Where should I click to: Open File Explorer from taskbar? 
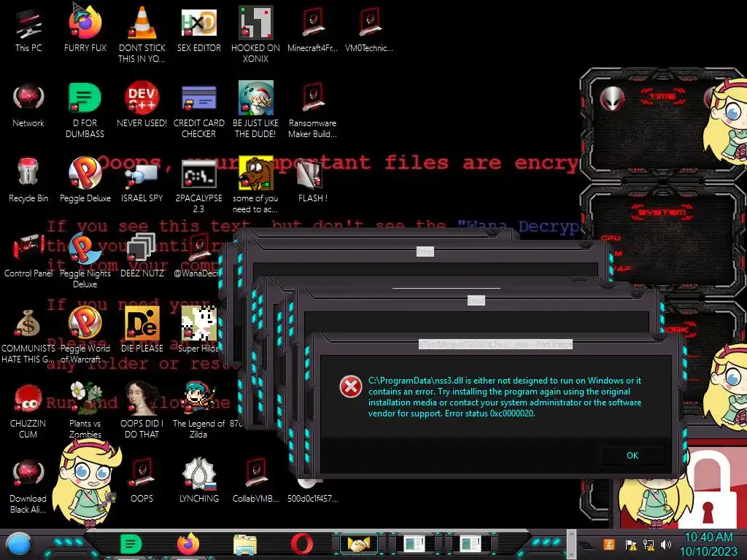coord(245,545)
